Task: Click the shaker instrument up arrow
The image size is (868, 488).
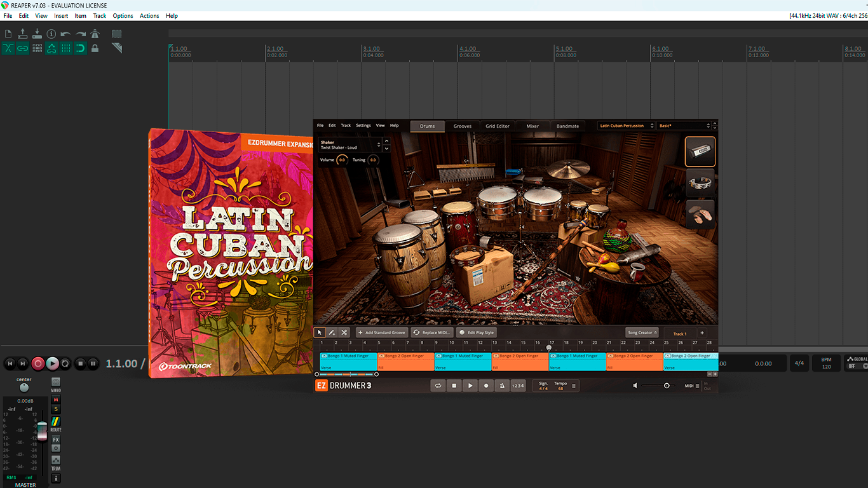Action: coord(386,141)
